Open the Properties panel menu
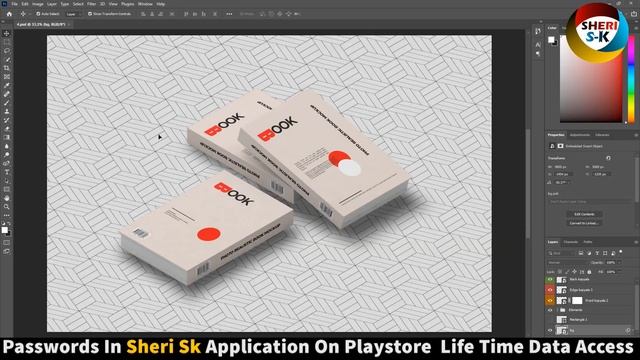 point(636,135)
